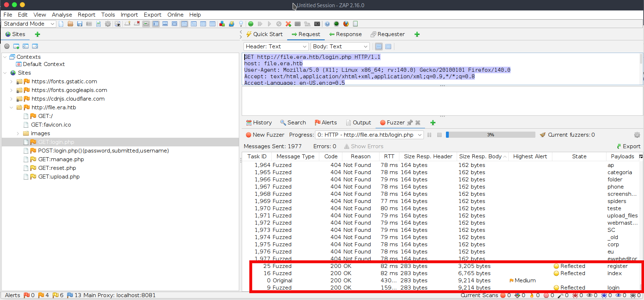Click the New Session toolbar icon
644x300 pixels.
pos(61,24)
